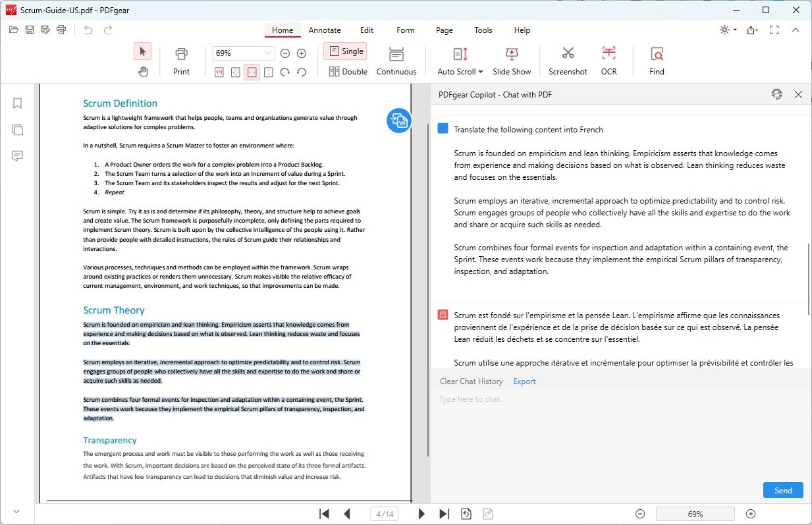Open the zoom percentage dropdown
Image resolution: width=812 pixels, height=525 pixels.
coord(267,52)
